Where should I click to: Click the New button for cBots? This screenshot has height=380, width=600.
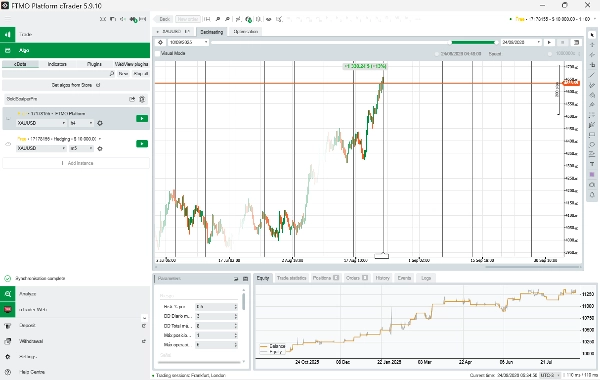(x=123, y=73)
